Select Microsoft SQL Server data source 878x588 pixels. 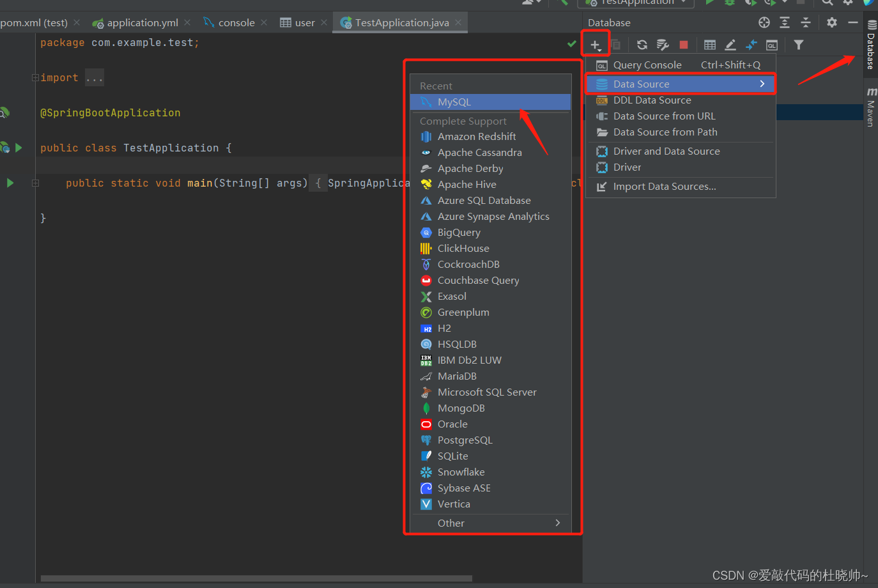pyautogui.click(x=490, y=392)
